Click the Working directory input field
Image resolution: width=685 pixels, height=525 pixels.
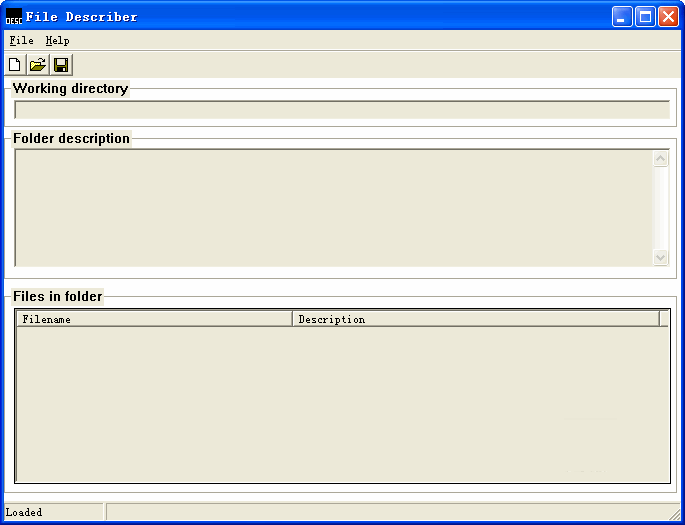[x=342, y=110]
